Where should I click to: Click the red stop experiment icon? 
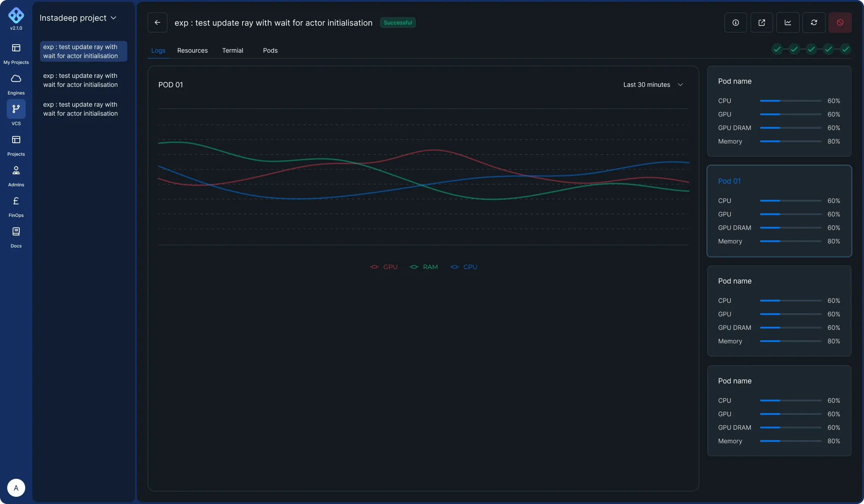click(840, 22)
